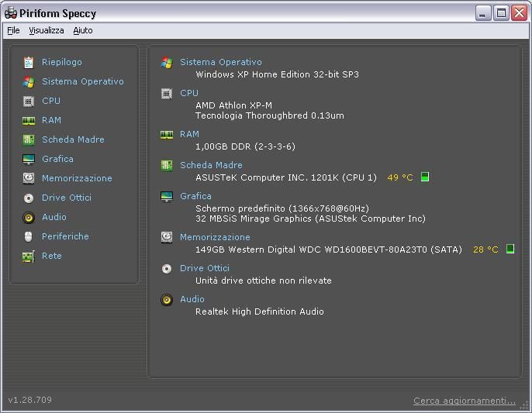Click the Riepilogo clipboard icon in sidebar

29,62
